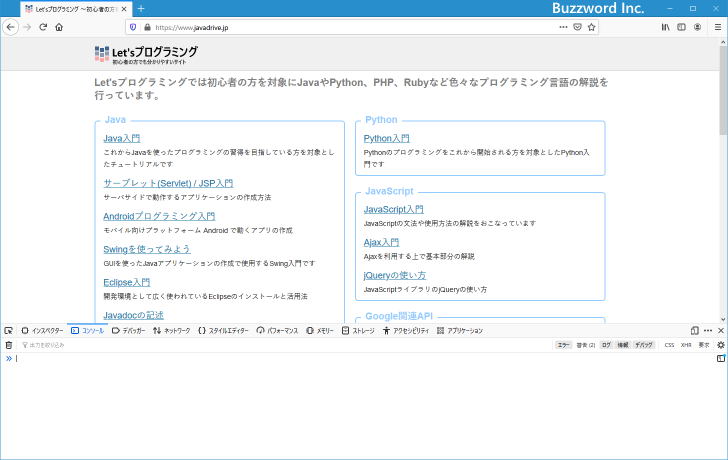Click the console filter output field

click(x=286, y=345)
